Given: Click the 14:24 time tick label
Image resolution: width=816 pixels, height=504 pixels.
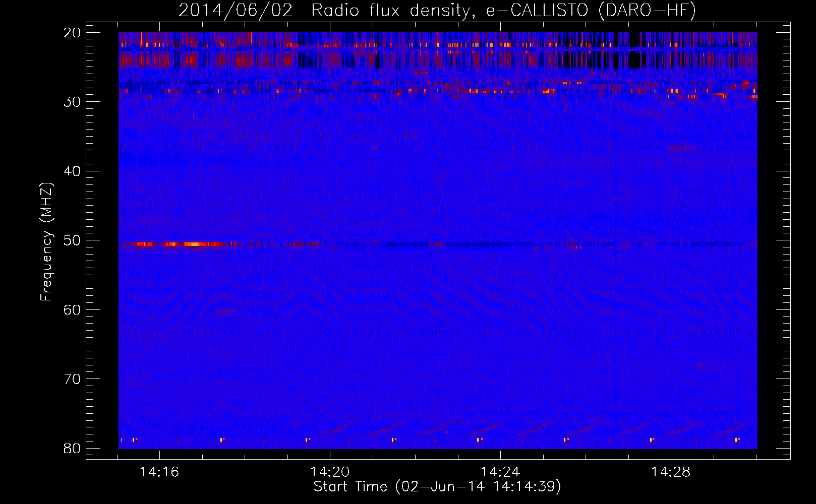Looking at the screenshot, I should (500, 472).
